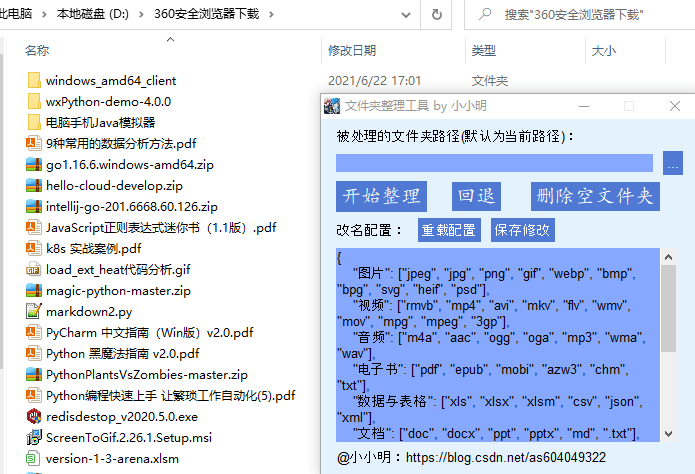Click the PDF icon of JavaScript正则表达式迷你书

point(34,227)
